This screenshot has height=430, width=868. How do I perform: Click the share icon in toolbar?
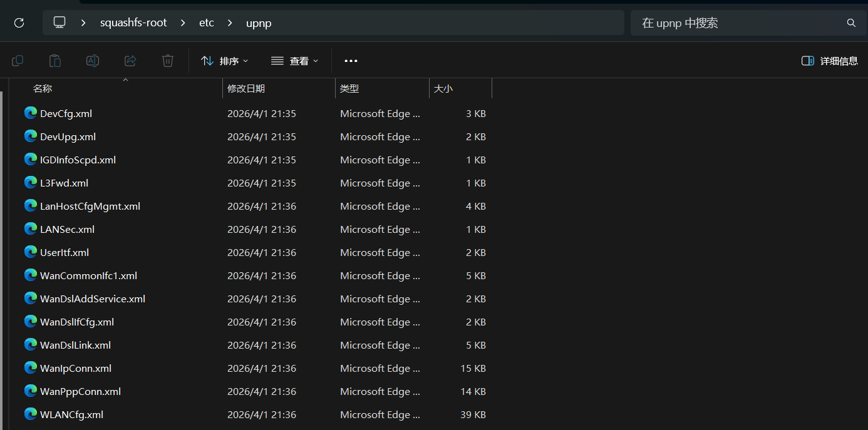(130, 61)
